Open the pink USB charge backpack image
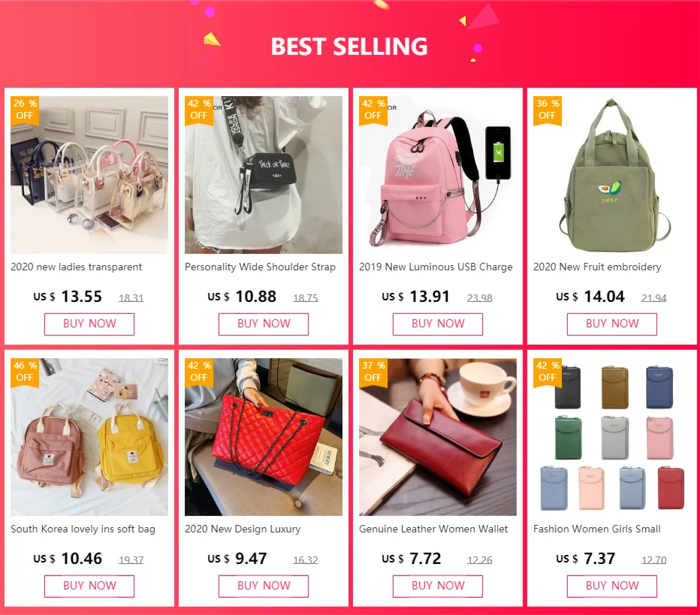Image resolution: width=700 pixels, height=615 pixels. (437, 175)
